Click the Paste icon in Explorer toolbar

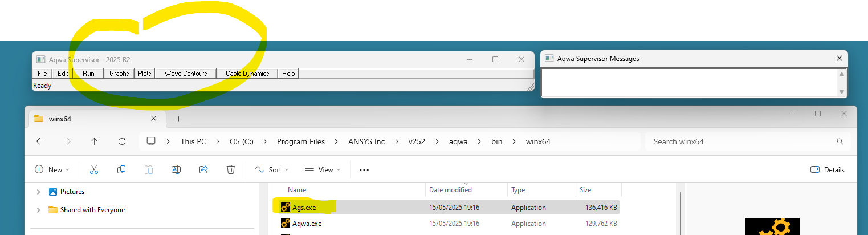149,169
